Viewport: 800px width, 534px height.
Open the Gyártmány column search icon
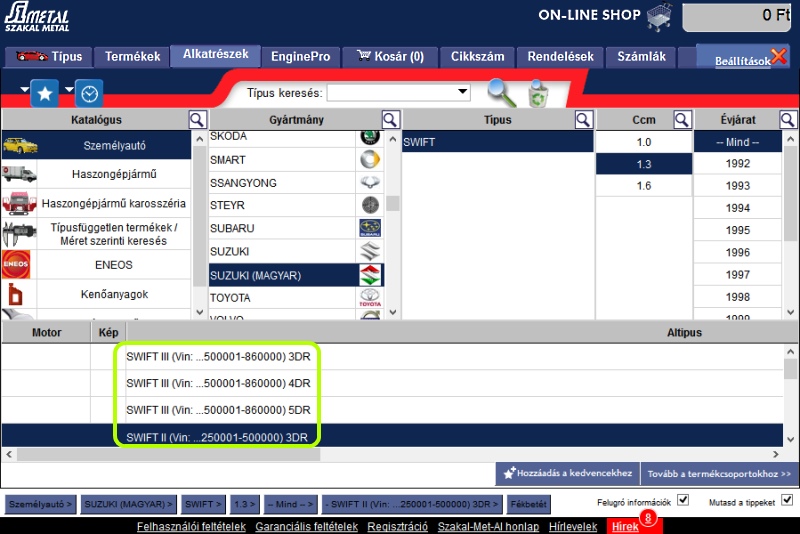pos(390,120)
